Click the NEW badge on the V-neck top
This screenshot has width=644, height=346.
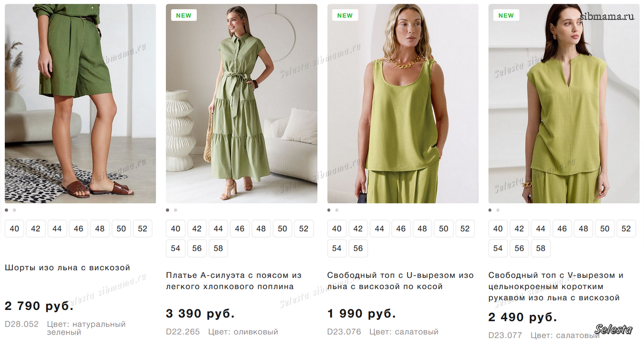(x=506, y=16)
